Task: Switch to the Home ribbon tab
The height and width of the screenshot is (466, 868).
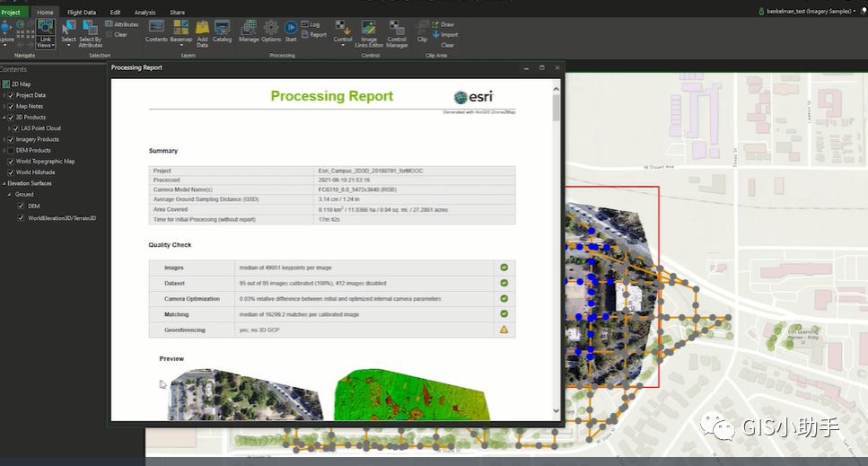Action: click(x=45, y=13)
